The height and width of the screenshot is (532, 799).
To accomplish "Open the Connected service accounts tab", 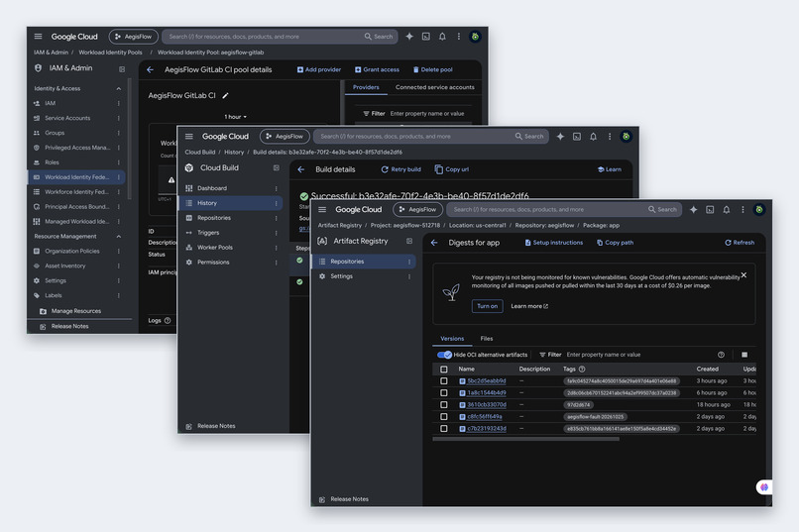I will [x=434, y=87].
